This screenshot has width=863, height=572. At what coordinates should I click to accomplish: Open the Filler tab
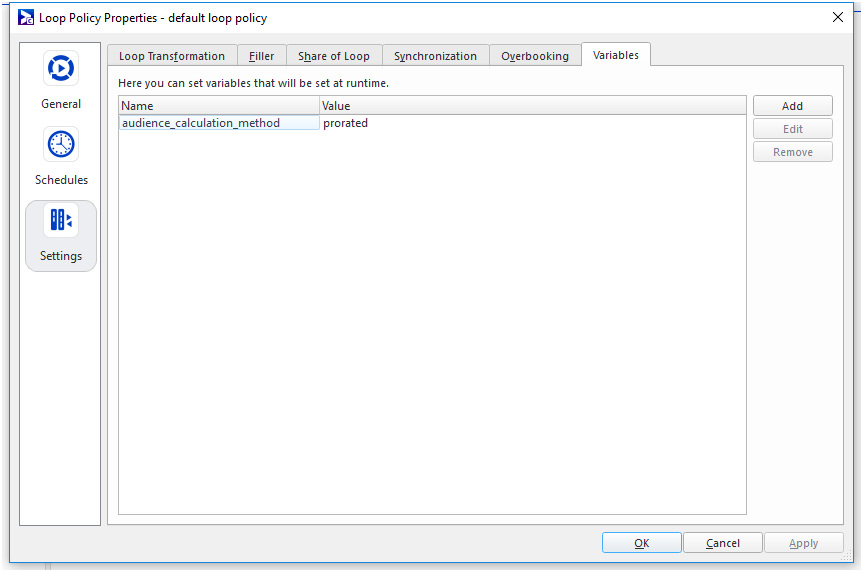pyautogui.click(x=262, y=56)
